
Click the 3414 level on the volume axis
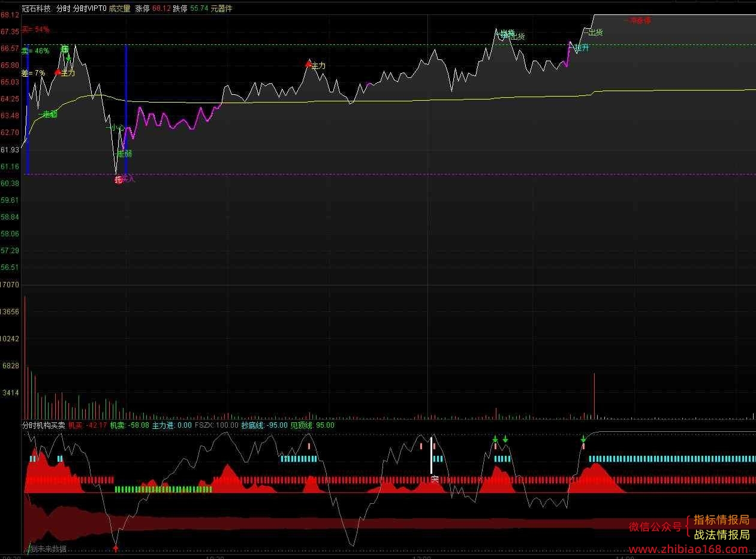point(11,393)
